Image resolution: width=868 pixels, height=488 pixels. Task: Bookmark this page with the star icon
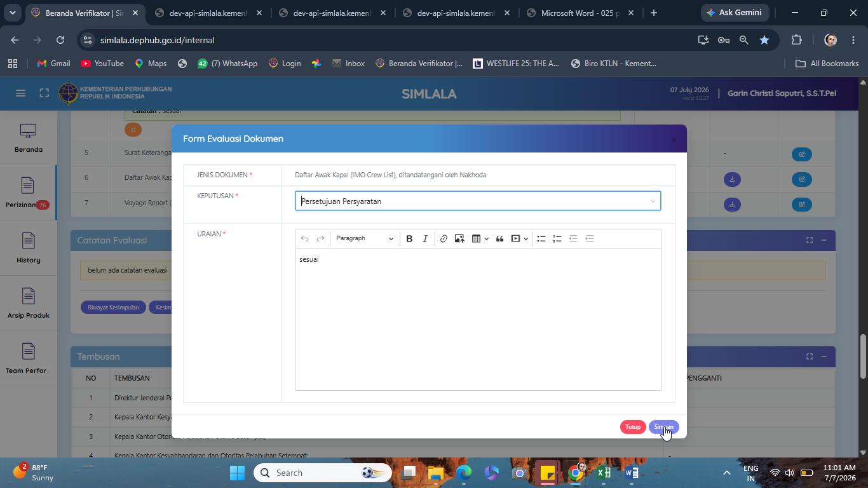pos(764,40)
